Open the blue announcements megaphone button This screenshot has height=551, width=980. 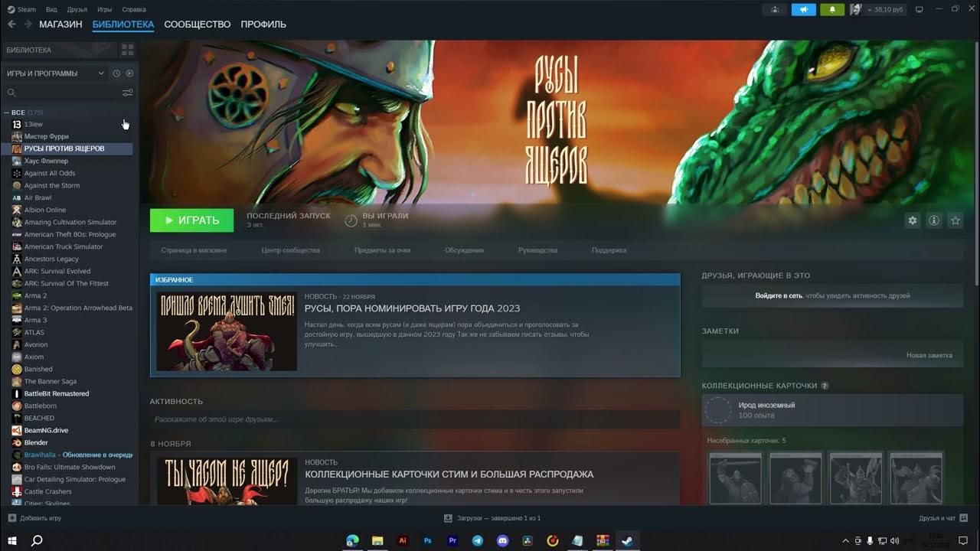pos(803,10)
